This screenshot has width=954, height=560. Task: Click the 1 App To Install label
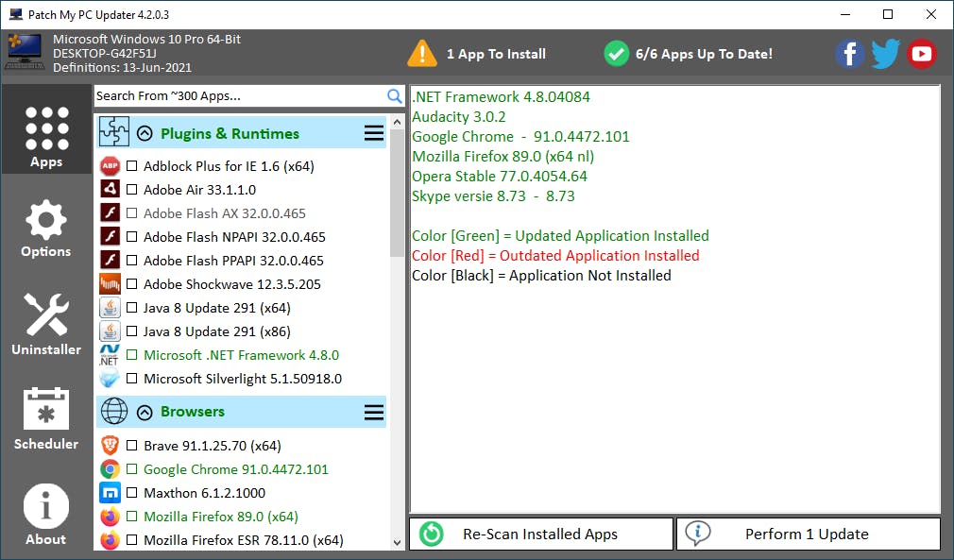496,54
